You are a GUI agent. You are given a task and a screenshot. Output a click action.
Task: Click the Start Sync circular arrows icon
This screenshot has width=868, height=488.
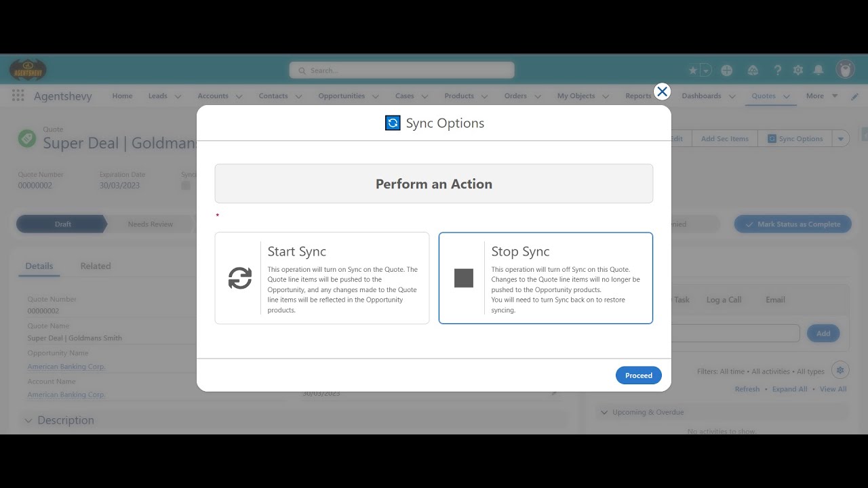tap(240, 278)
